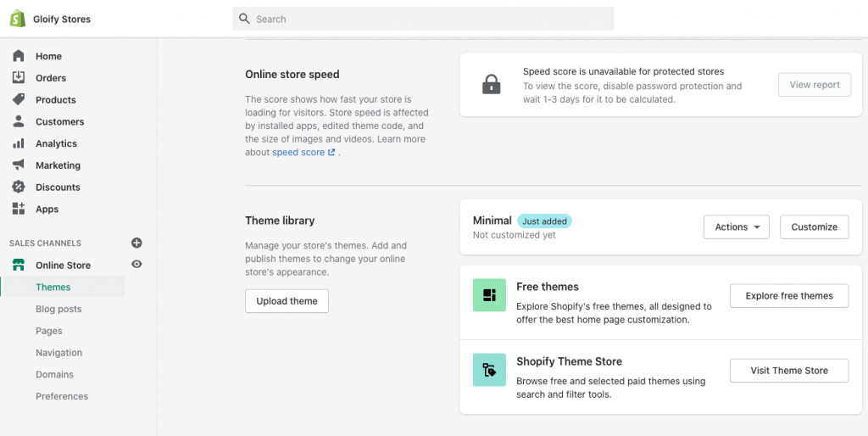Click the Just added badge
This screenshot has height=436, width=868.
tap(545, 221)
